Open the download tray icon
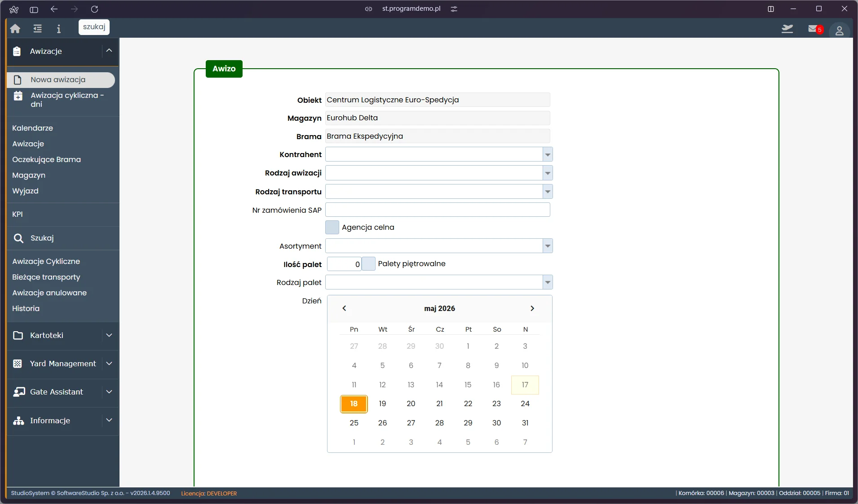 point(787,29)
